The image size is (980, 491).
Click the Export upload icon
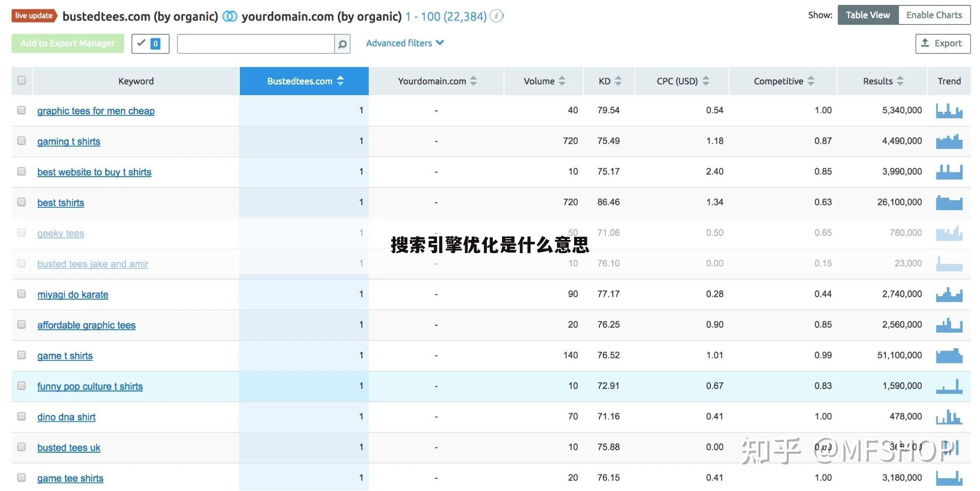925,43
